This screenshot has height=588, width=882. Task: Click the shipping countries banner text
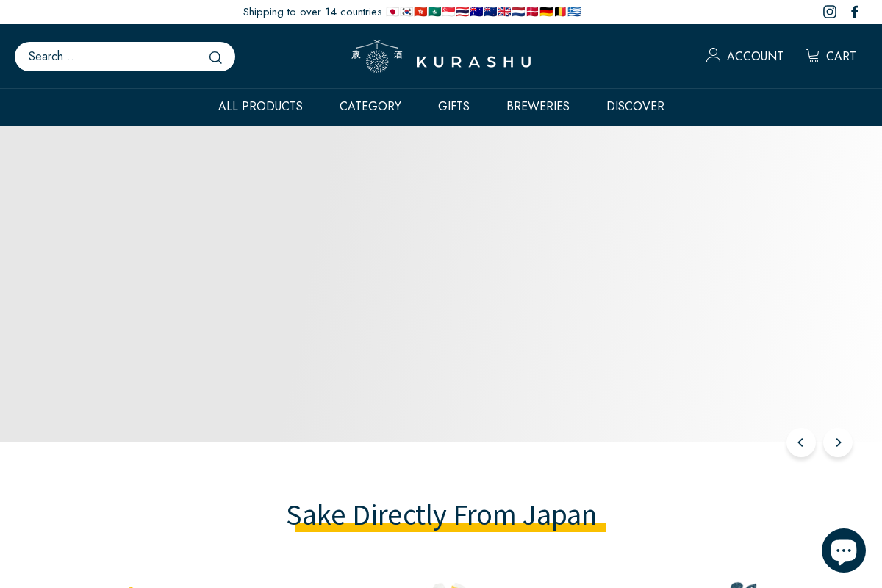tap(312, 12)
